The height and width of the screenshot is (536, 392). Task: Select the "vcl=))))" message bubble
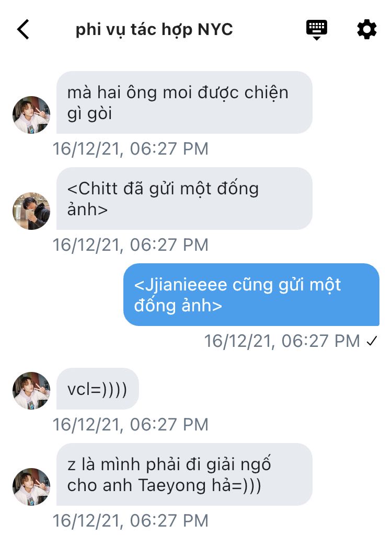click(98, 389)
